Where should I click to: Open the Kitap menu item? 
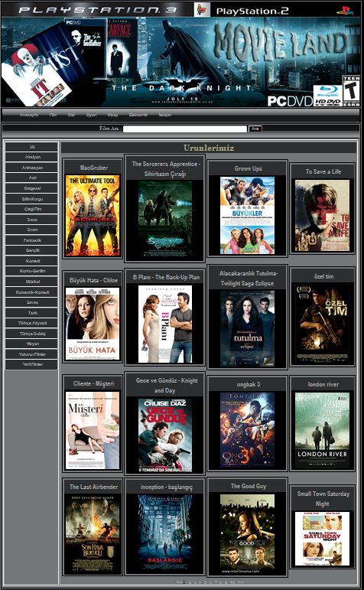click(113, 115)
